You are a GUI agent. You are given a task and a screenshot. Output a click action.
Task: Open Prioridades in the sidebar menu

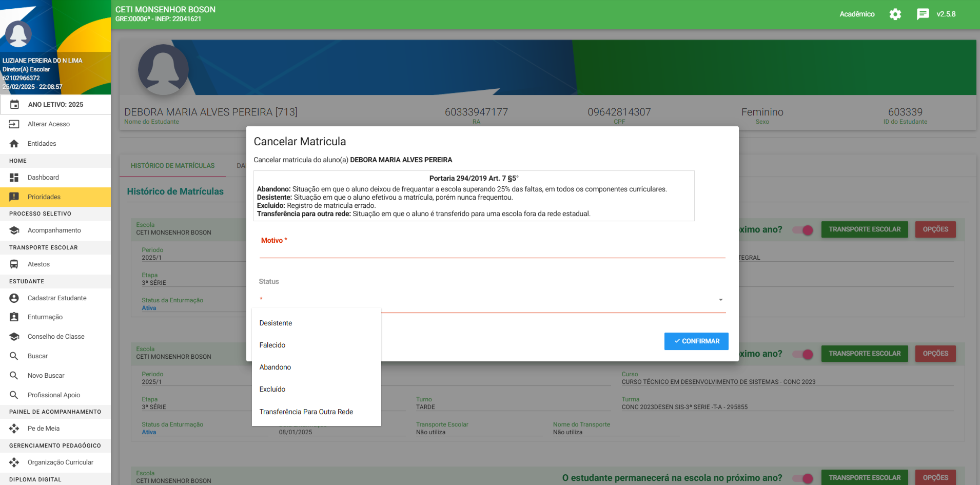coord(44,197)
